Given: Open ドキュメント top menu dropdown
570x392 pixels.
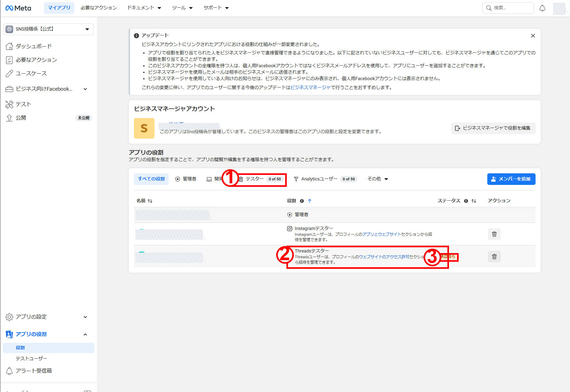Looking at the screenshot, I should click(144, 8).
